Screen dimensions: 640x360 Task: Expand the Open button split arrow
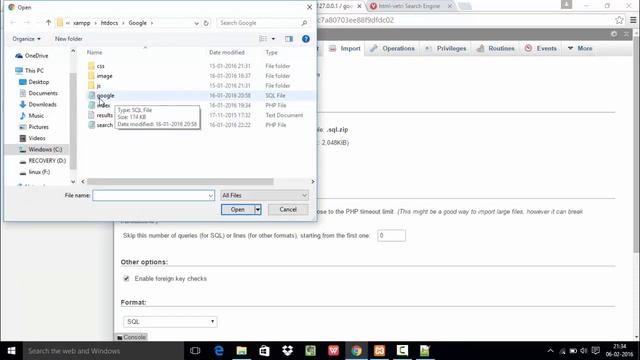pyautogui.click(x=258, y=209)
